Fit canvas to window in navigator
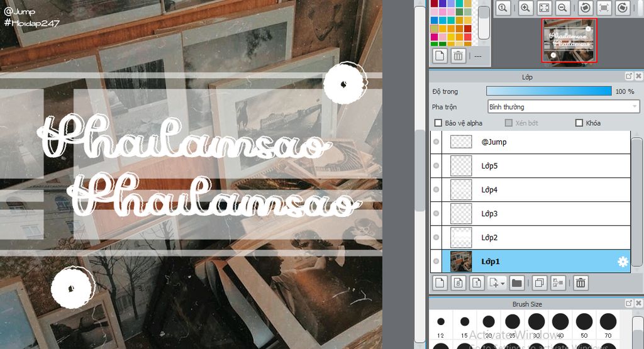Viewport: 644px width, 349px height. point(544,8)
